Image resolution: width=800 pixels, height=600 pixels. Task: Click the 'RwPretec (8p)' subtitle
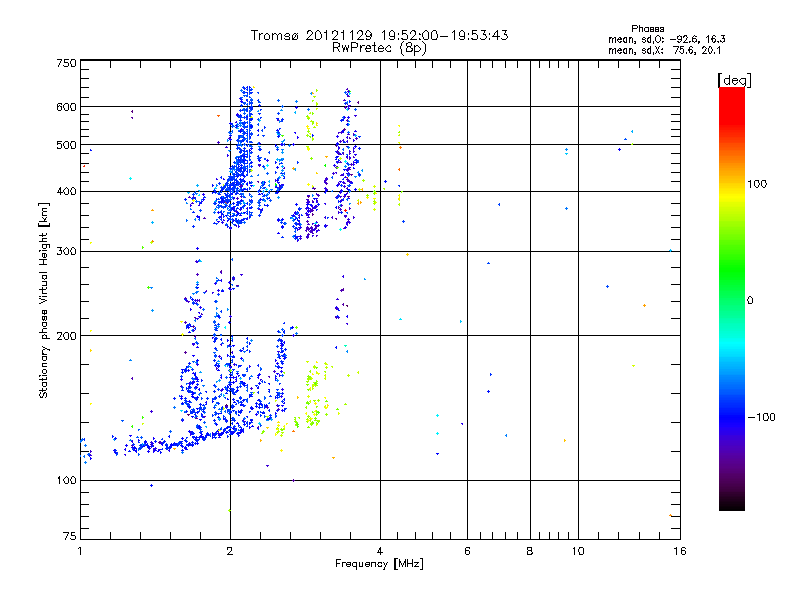(379, 48)
